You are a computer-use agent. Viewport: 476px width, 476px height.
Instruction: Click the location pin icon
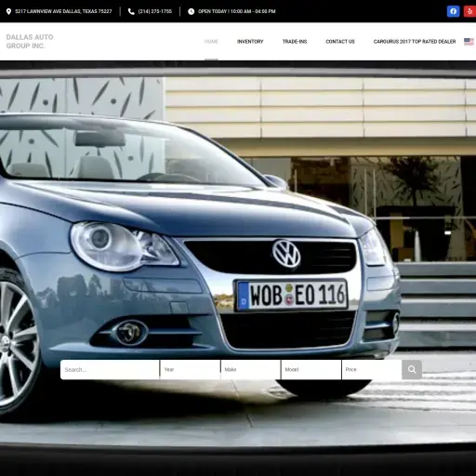[8, 11]
